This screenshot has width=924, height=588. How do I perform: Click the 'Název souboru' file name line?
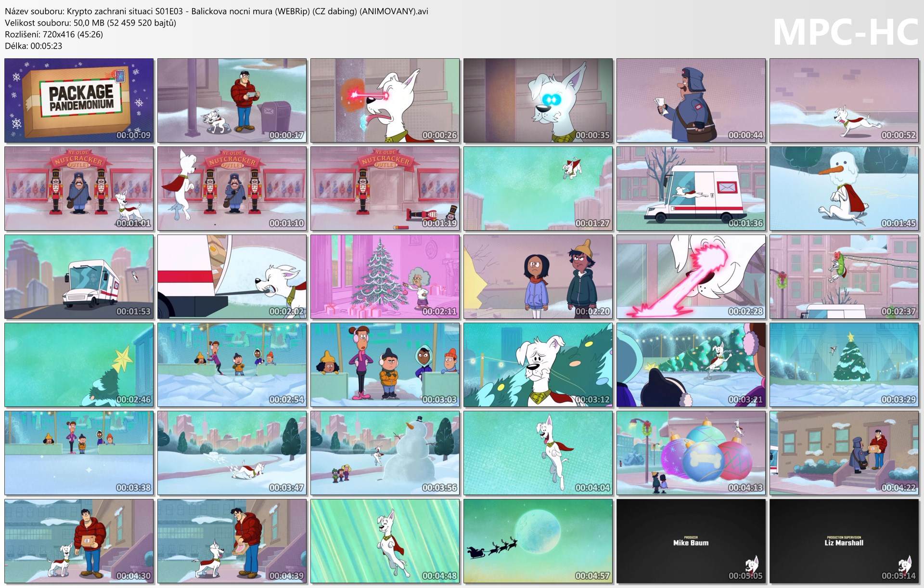[217, 11]
